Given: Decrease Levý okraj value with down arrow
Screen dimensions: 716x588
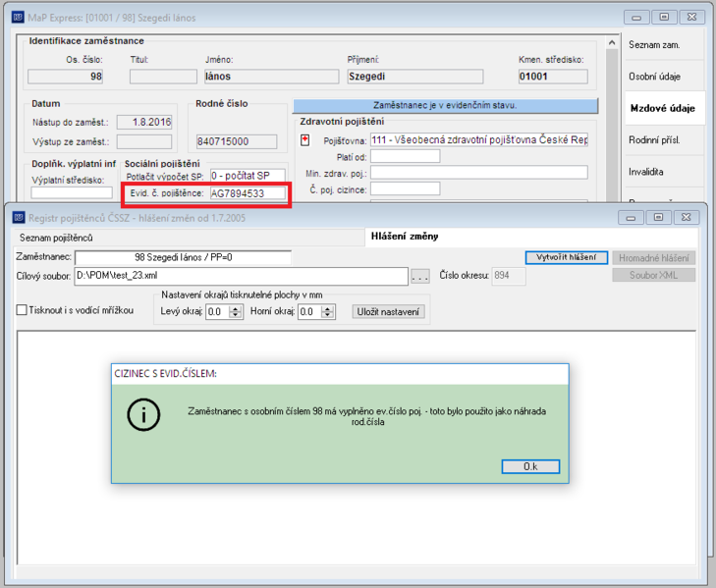Looking at the screenshot, I should click(x=236, y=315).
